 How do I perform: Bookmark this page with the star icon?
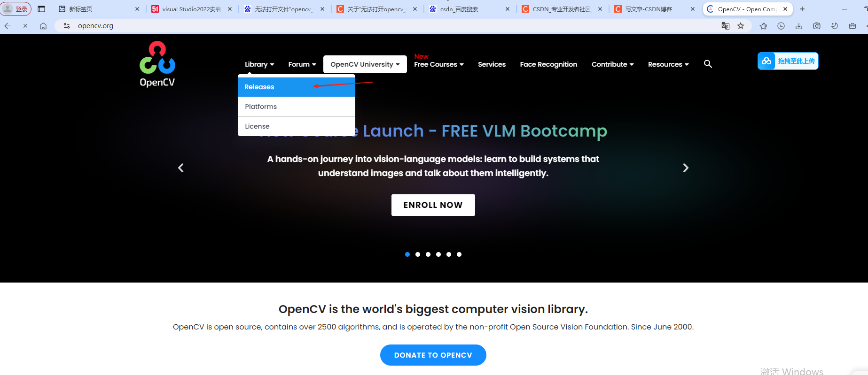click(741, 26)
